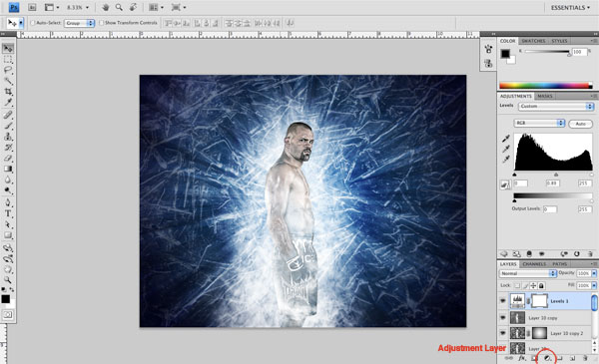599x364 pixels.
Task: Open the Normal blend mode dropdown
Action: tap(527, 273)
